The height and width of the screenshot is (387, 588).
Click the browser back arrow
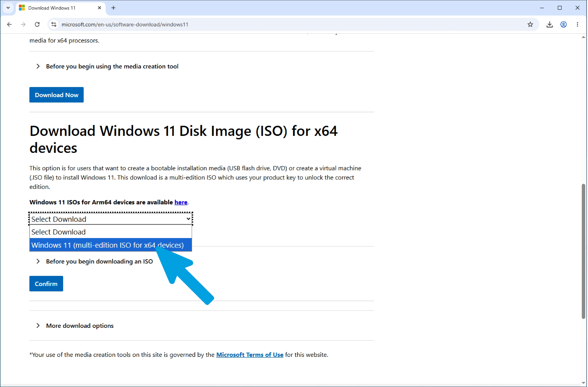pos(9,24)
